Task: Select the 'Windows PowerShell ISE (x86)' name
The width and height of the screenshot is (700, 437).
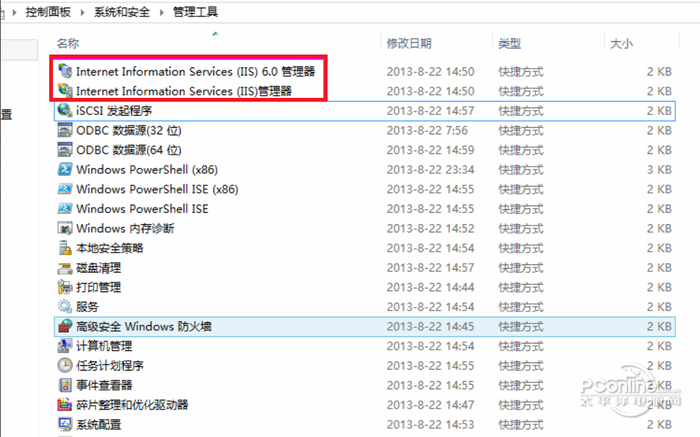Action: coord(157,189)
